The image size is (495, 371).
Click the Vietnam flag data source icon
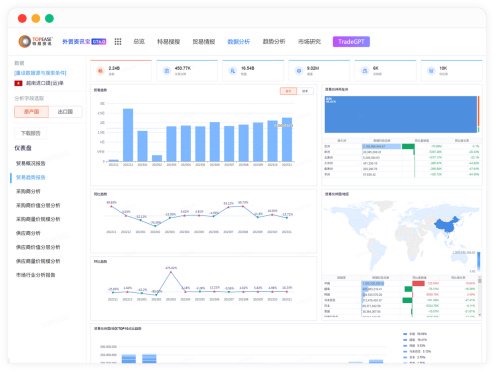point(18,83)
